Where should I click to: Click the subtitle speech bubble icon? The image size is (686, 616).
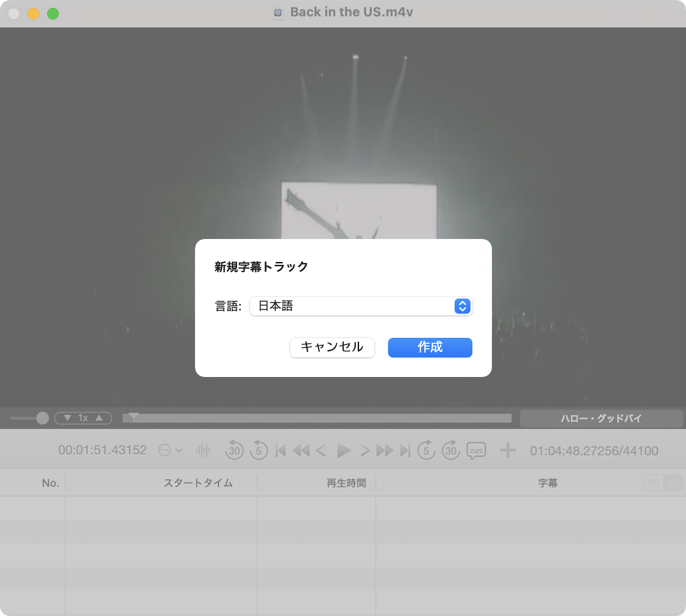pos(476,451)
